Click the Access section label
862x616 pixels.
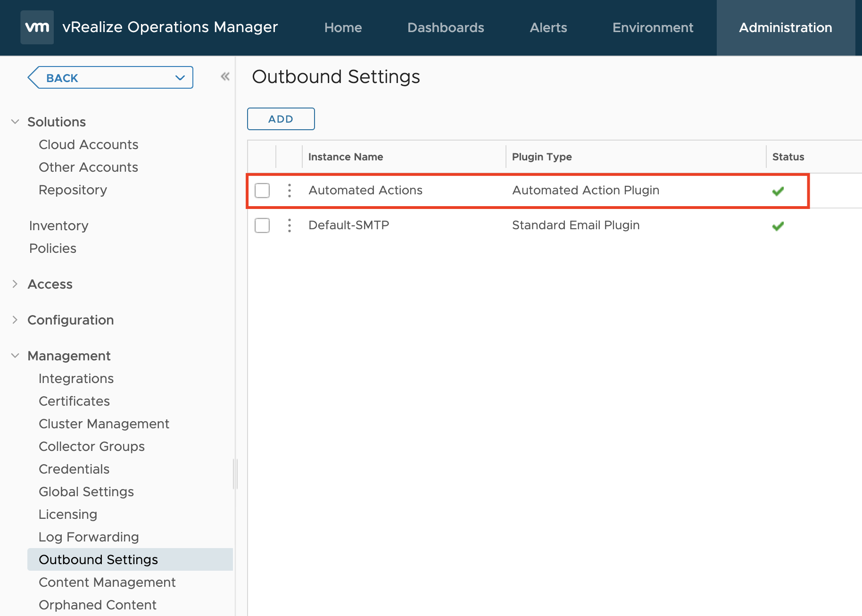click(50, 284)
